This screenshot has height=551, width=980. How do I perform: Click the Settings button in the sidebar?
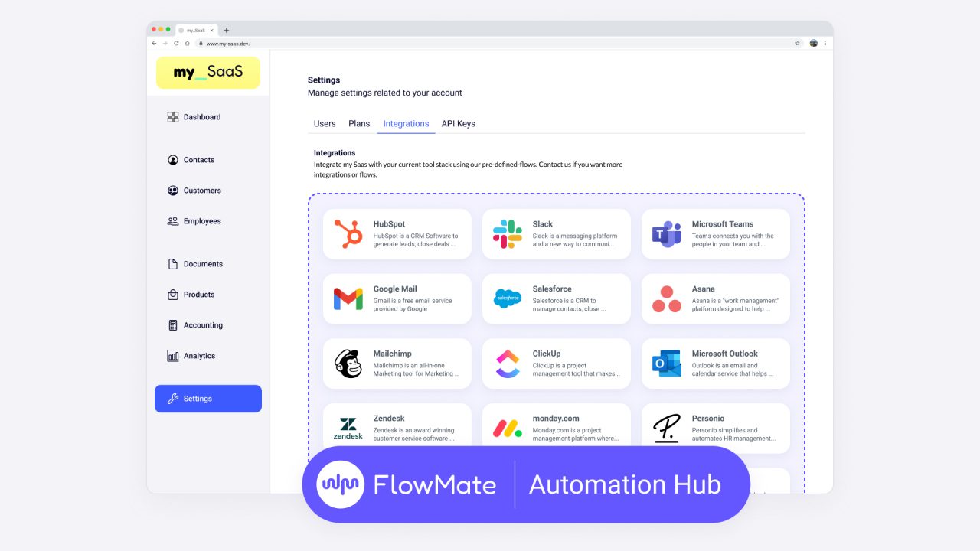[x=207, y=398]
